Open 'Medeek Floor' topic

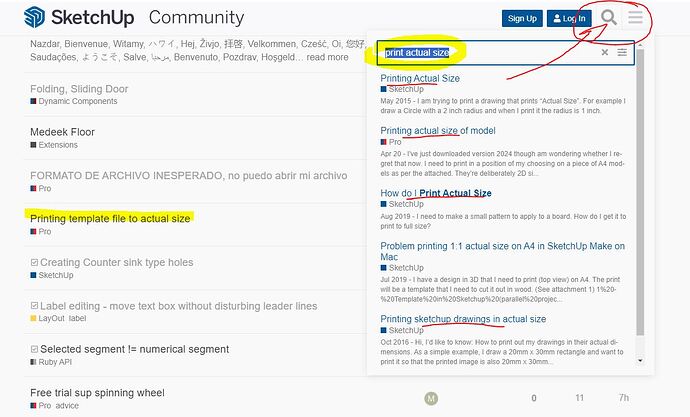tap(62, 132)
